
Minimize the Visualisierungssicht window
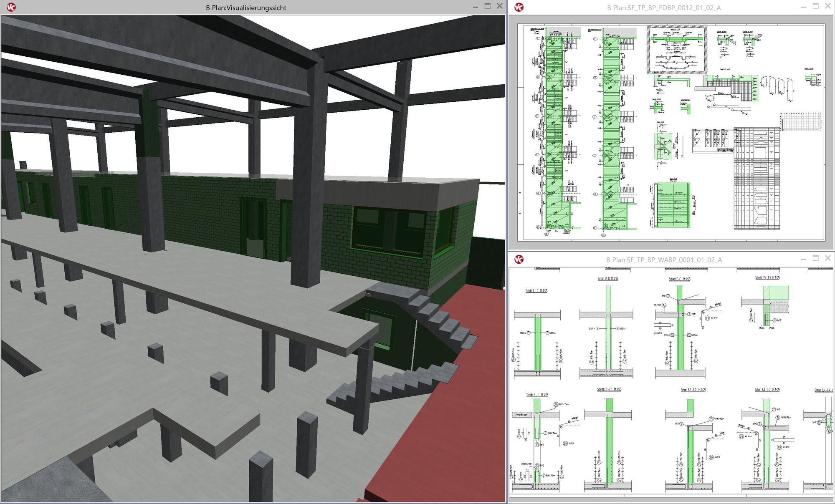coord(475,7)
